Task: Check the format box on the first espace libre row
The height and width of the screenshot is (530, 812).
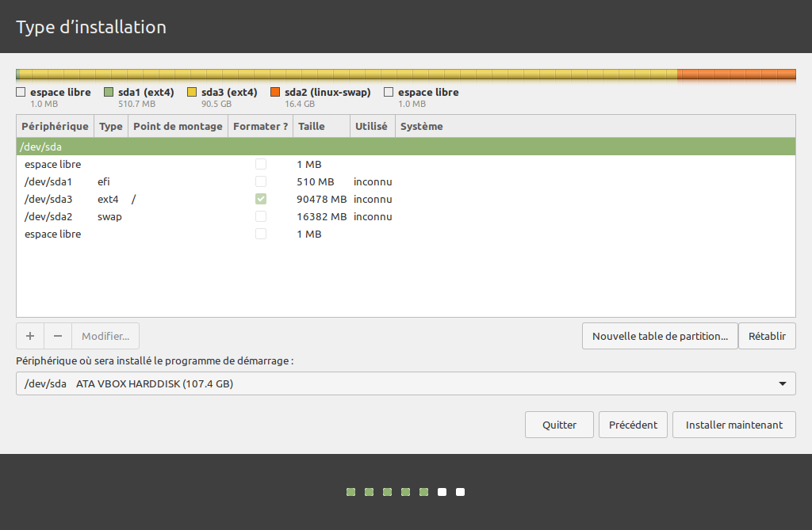Action: pos(260,164)
